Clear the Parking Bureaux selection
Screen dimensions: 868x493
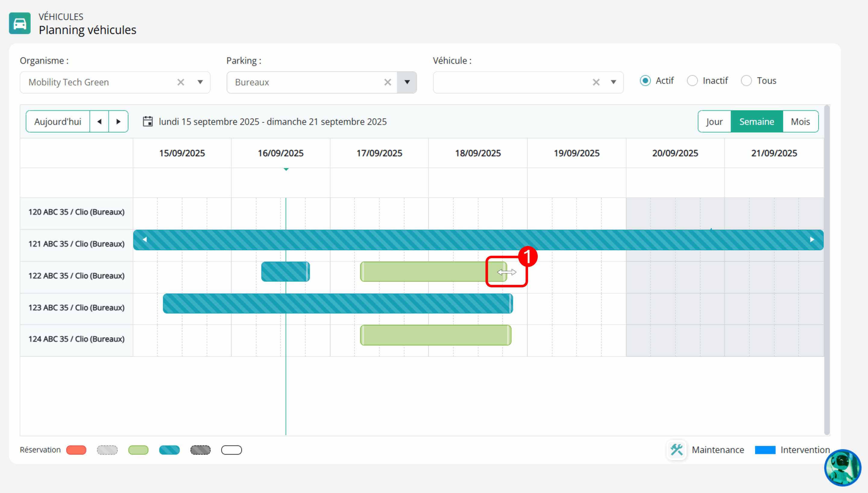pos(388,82)
